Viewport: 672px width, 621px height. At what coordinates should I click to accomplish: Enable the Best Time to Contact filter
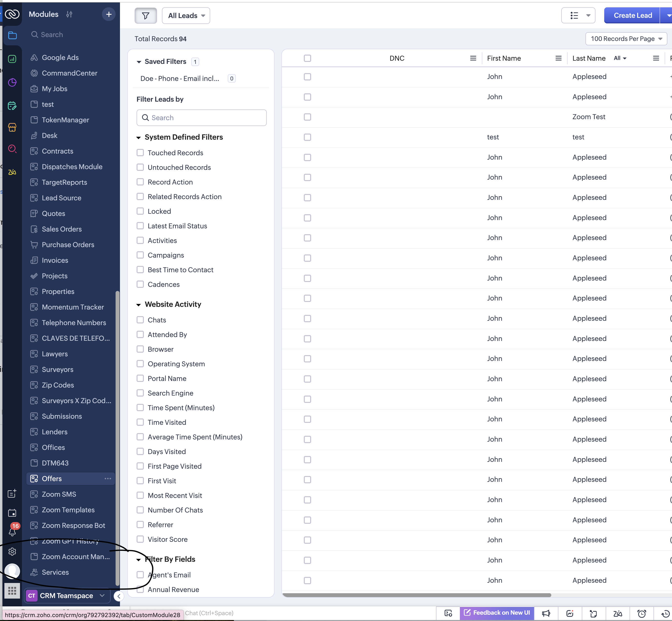(140, 270)
